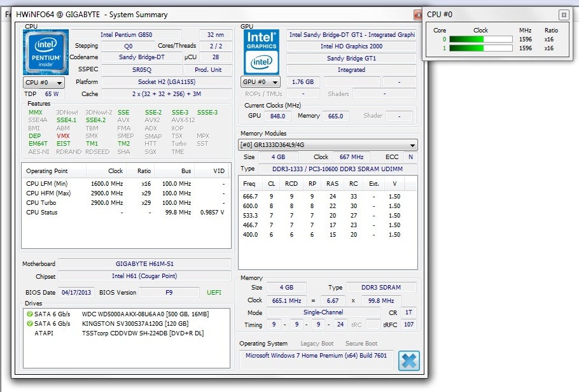Click the Bus column header
This screenshot has height=392, width=579.
click(175, 171)
